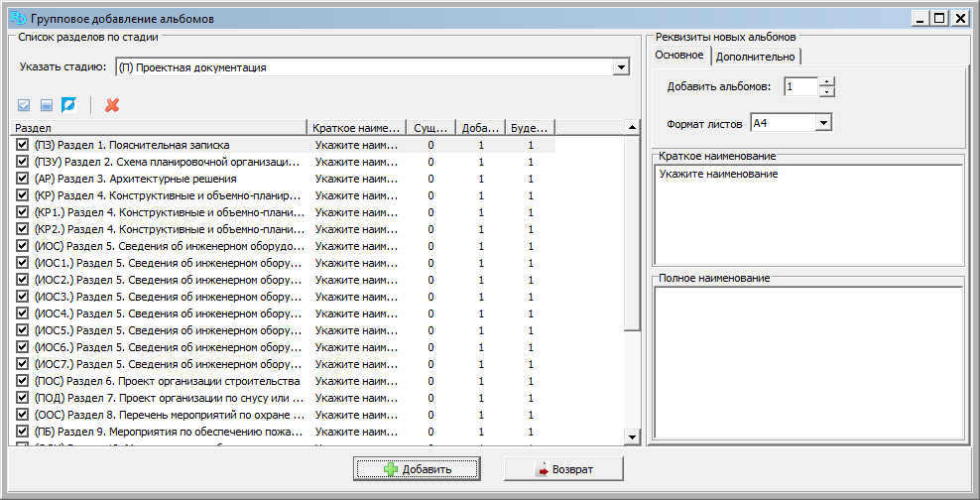Viewport: 980px width, 500px height.
Task: Click the Возврат button
Action: tap(563, 468)
